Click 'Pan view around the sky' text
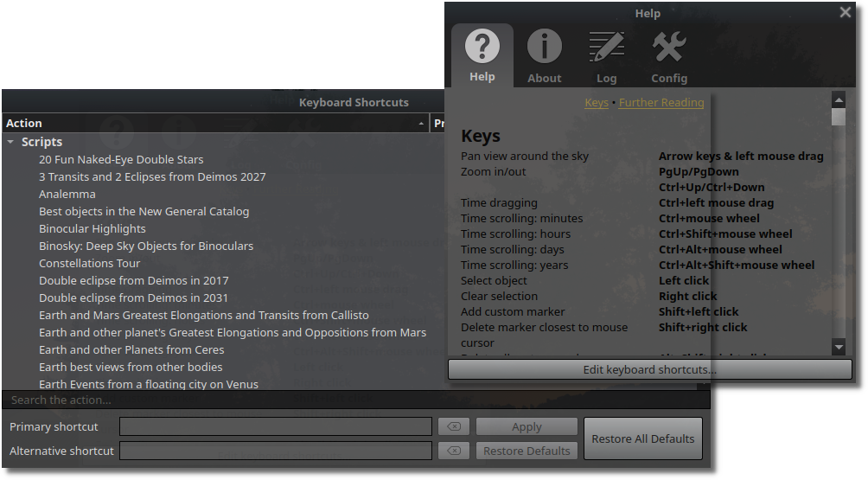The height and width of the screenshot is (480, 868). click(x=524, y=157)
